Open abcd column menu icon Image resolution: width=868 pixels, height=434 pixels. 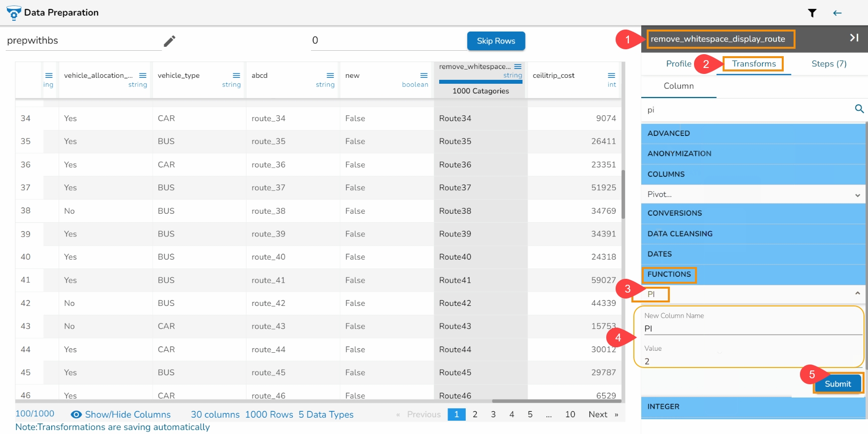click(330, 75)
